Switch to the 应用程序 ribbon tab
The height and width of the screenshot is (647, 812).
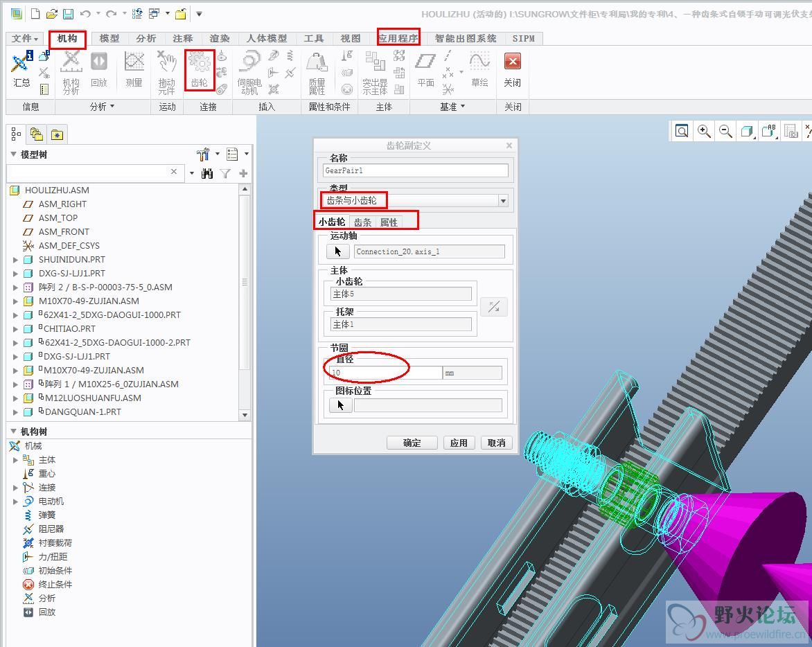tap(398, 38)
